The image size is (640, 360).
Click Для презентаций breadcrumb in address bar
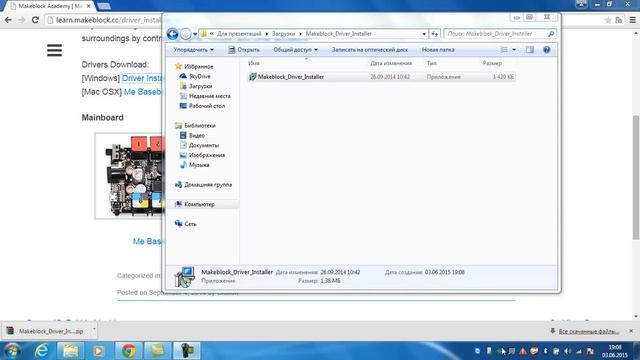click(239, 34)
